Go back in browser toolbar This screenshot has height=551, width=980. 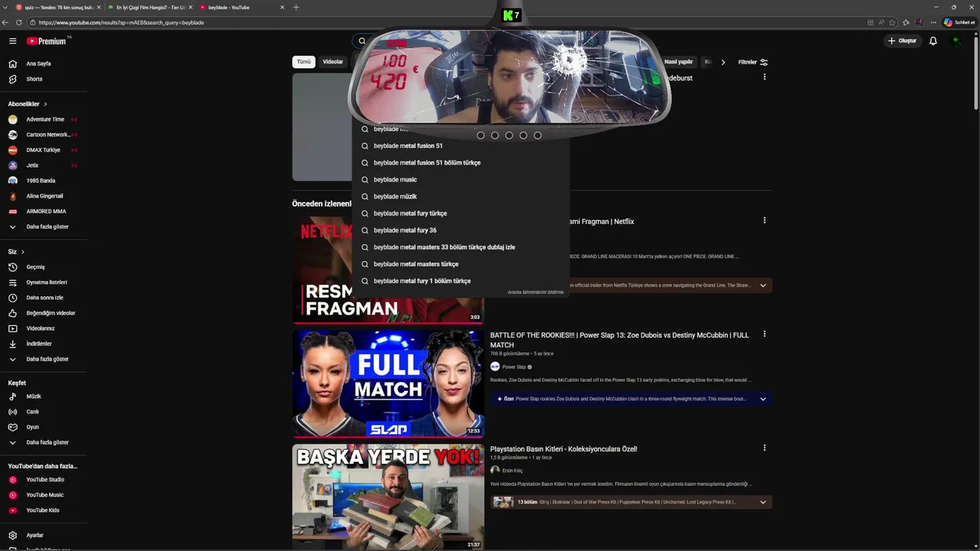click(x=6, y=22)
